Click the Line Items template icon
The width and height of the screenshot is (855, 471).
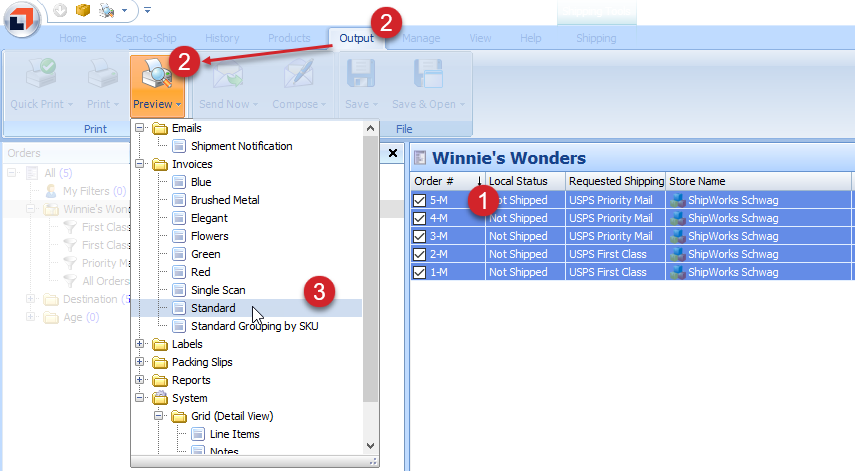198,434
